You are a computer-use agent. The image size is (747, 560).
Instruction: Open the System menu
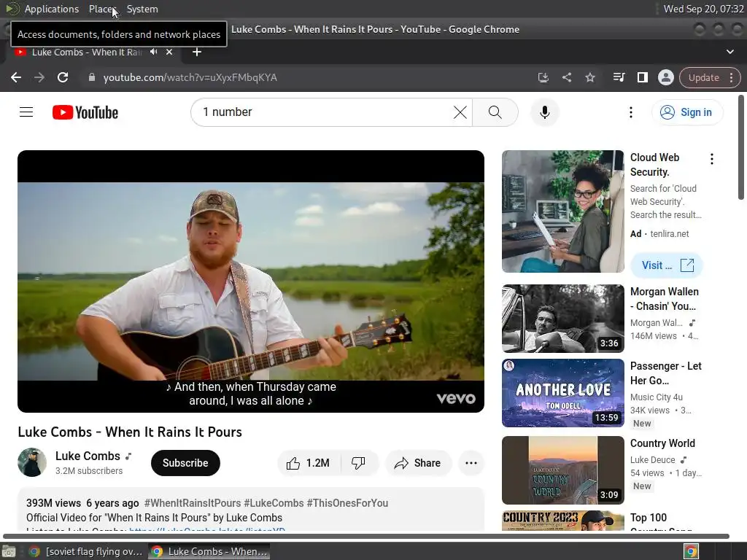point(142,9)
